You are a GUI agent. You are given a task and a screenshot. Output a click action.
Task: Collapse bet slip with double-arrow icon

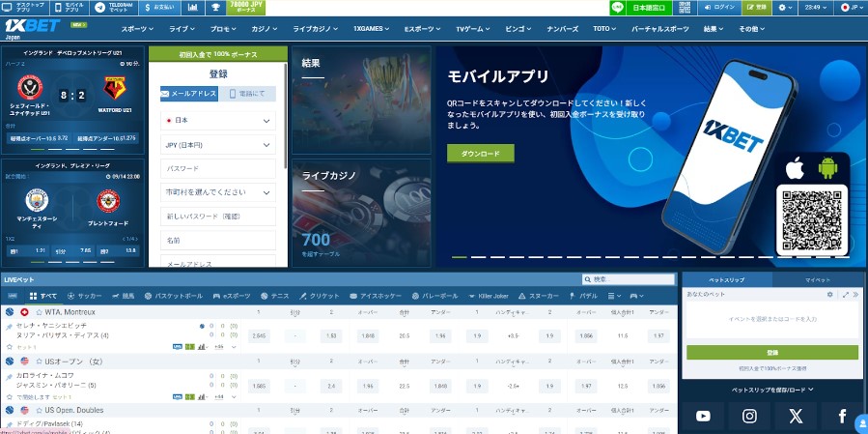coord(855,294)
